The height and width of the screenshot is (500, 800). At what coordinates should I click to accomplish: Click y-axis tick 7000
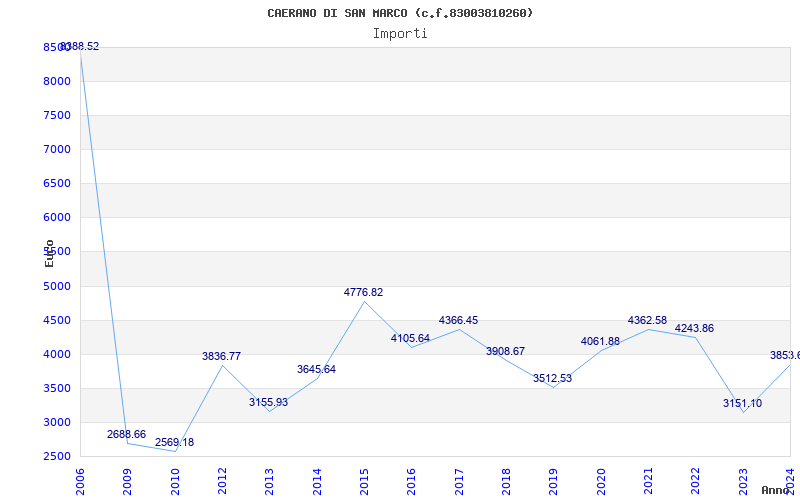coord(57,149)
